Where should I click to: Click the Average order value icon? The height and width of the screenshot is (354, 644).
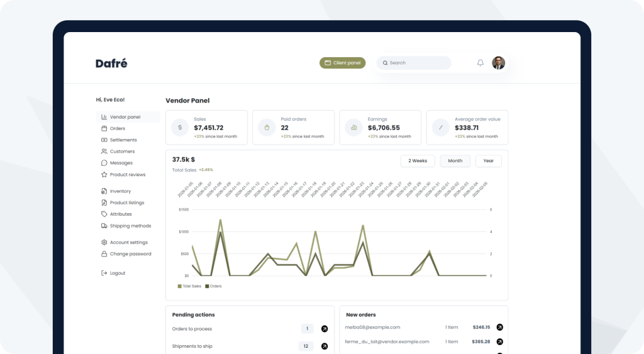pyautogui.click(x=441, y=128)
